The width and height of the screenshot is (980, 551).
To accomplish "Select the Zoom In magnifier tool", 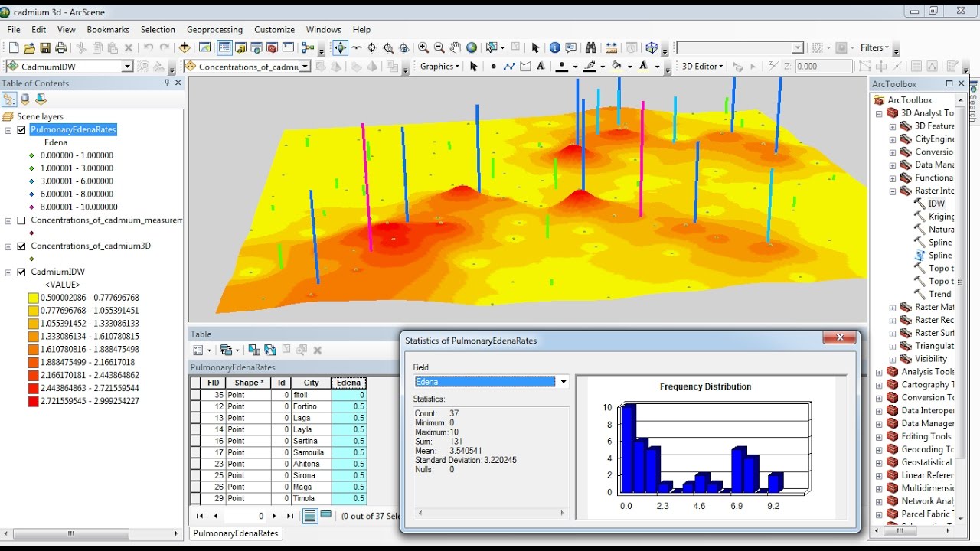I will point(423,47).
